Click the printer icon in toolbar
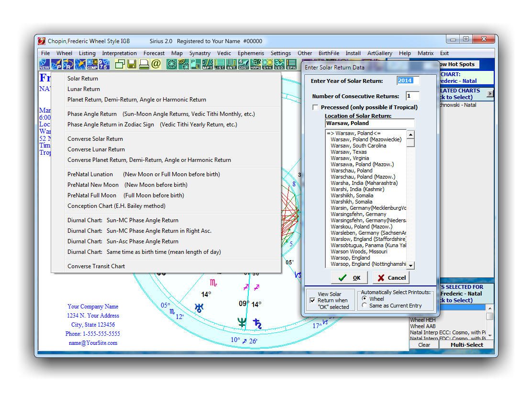Screen dimensions: 532x410 coord(144,64)
